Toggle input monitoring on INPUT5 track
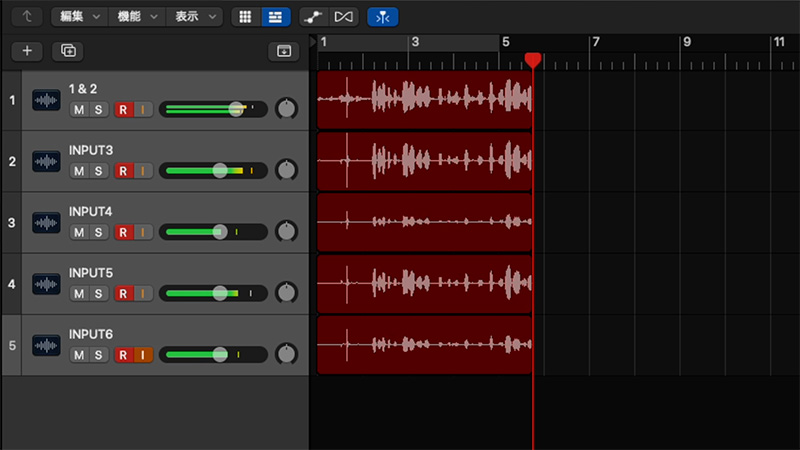Viewport: 800px width, 450px height. (x=143, y=294)
